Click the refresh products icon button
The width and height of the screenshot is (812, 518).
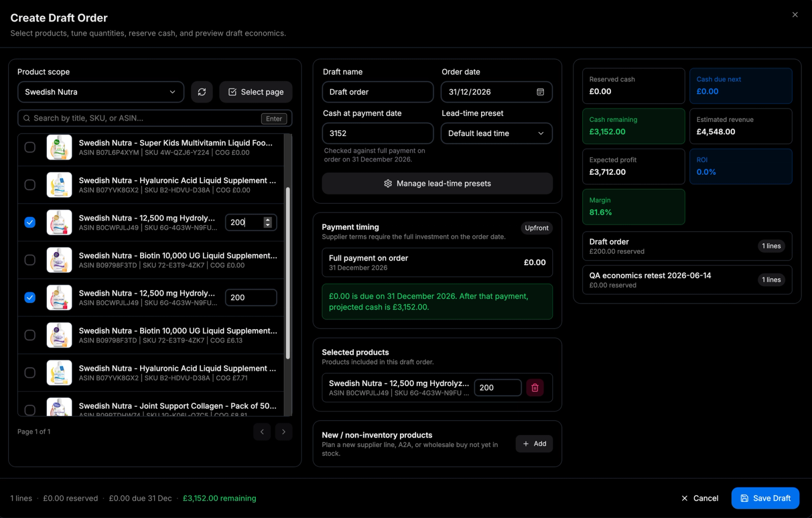pos(201,92)
